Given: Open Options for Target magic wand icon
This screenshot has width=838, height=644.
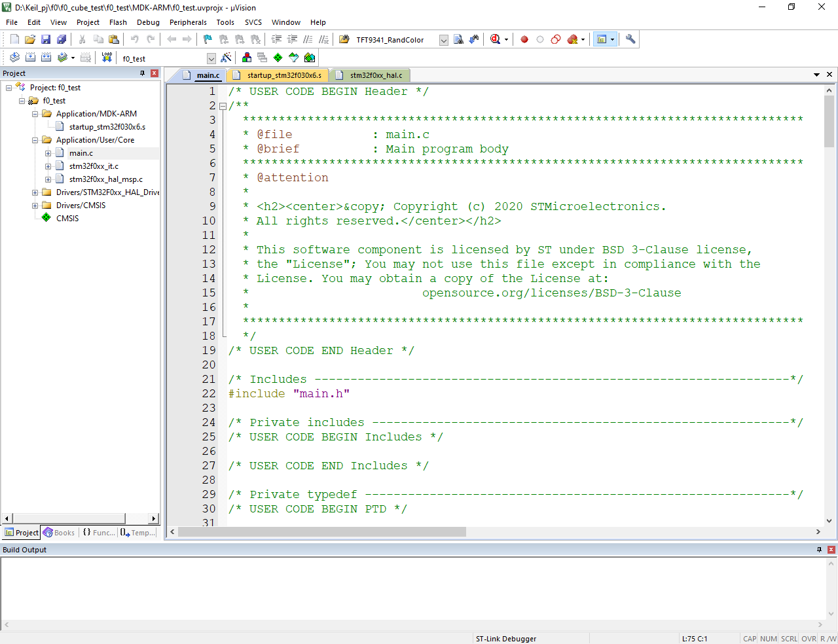Looking at the screenshot, I should [226, 58].
